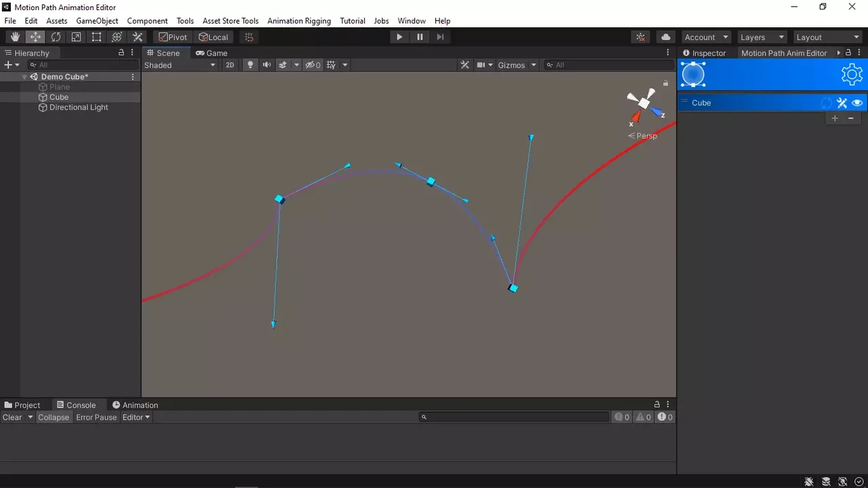Click the Clear console button
Image resolution: width=868 pixels, height=488 pixels.
pyautogui.click(x=12, y=418)
